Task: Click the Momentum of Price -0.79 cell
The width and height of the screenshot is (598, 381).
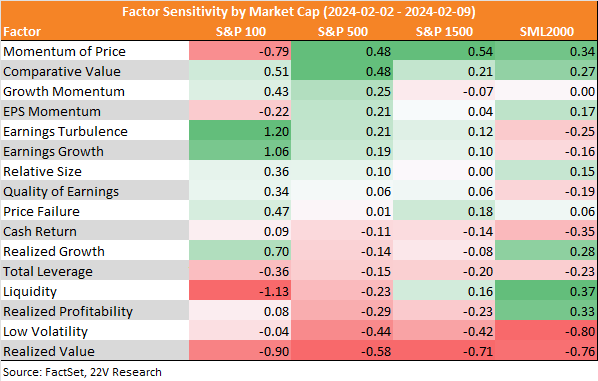Action: click(240, 50)
